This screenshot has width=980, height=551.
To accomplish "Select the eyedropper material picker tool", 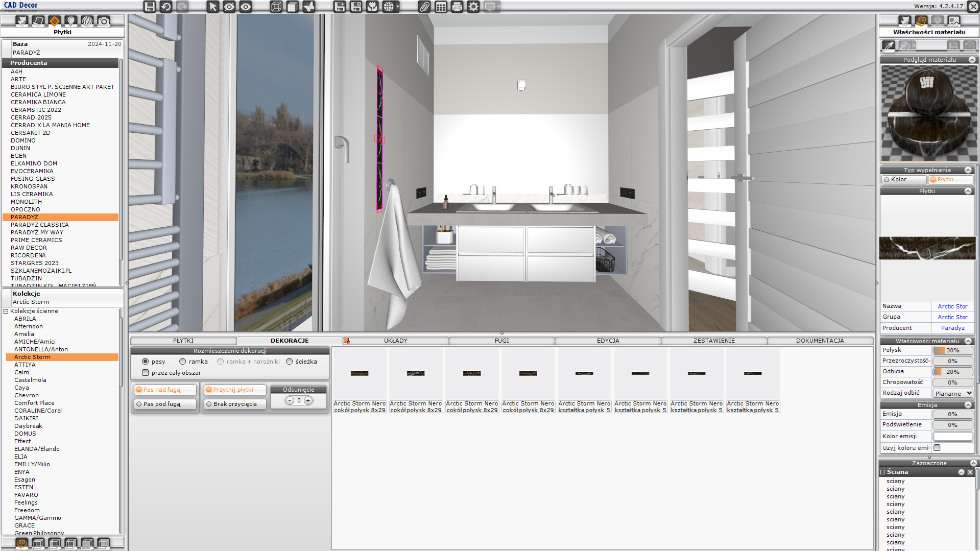I will (x=889, y=46).
